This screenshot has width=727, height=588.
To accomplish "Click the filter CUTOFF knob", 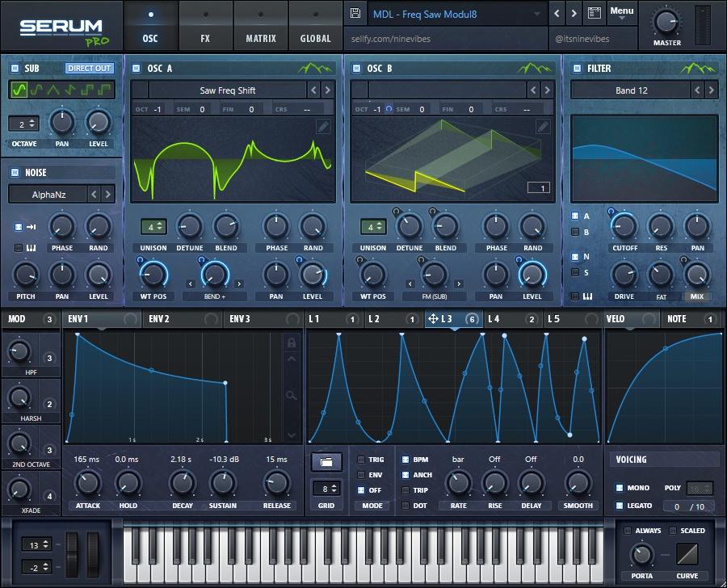I will [624, 226].
